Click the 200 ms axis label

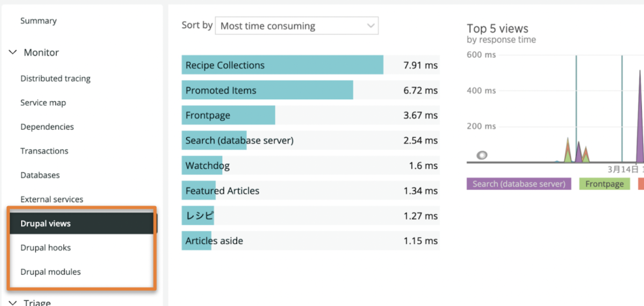pos(481,127)
